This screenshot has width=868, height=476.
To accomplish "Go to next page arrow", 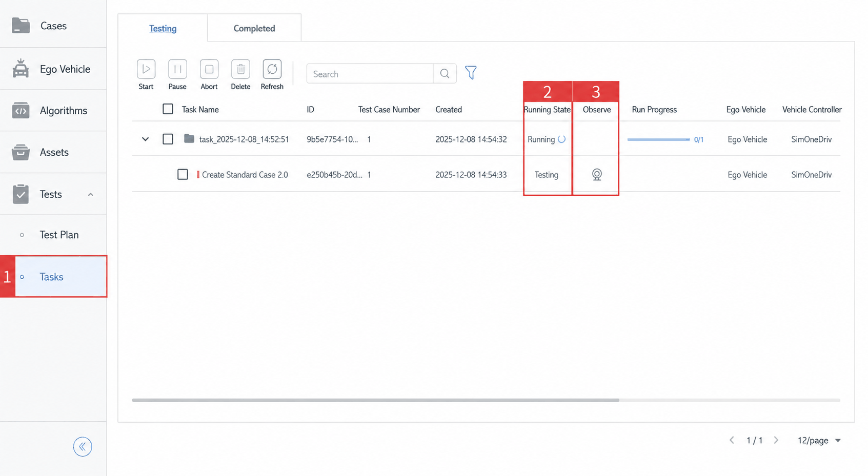I will coord(776,440).
